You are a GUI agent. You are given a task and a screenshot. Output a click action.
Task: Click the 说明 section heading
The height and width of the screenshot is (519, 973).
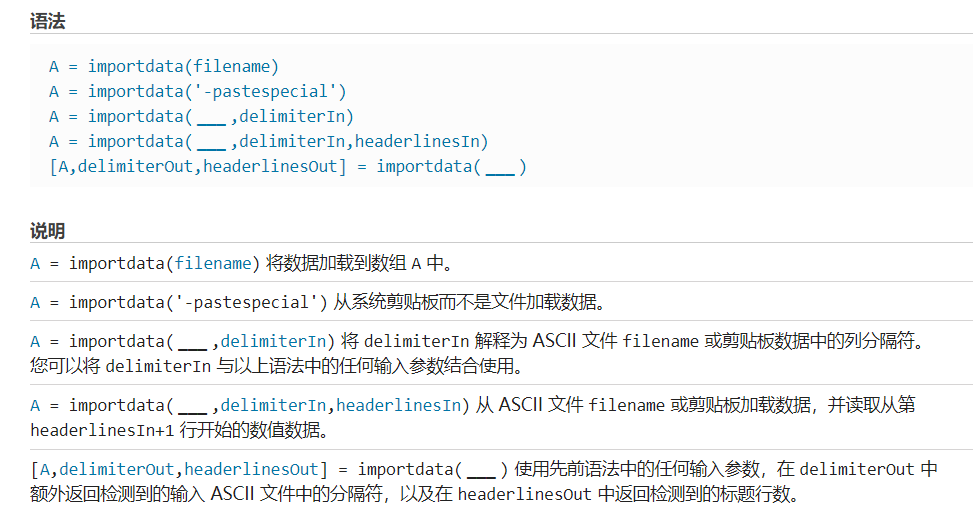[48, 231]
